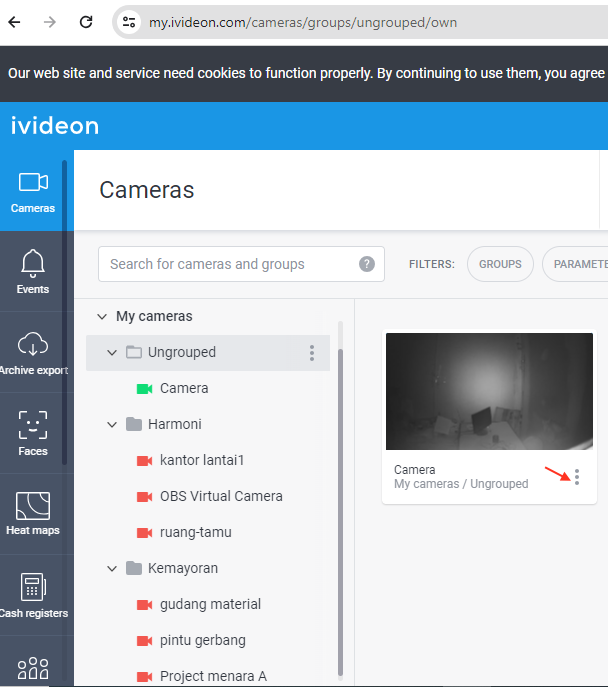Click red camera icon beside kantor lantai1
608x687 pixels.
144,460
